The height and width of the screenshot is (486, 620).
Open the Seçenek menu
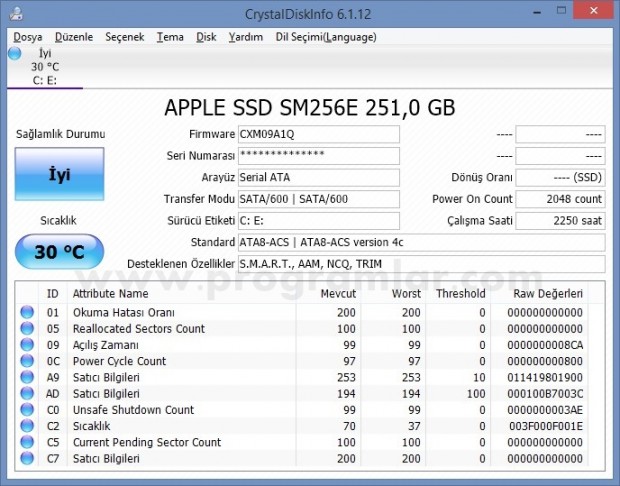(x=125, y=37)
